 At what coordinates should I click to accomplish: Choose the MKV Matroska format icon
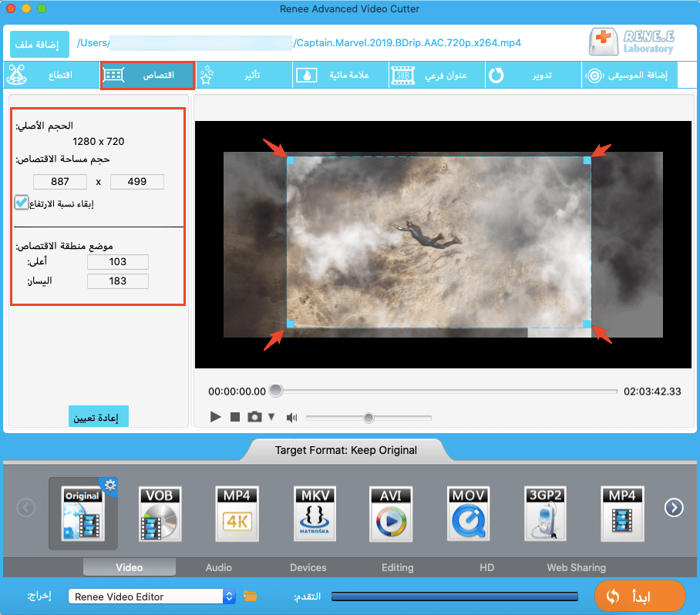(315, 514)
